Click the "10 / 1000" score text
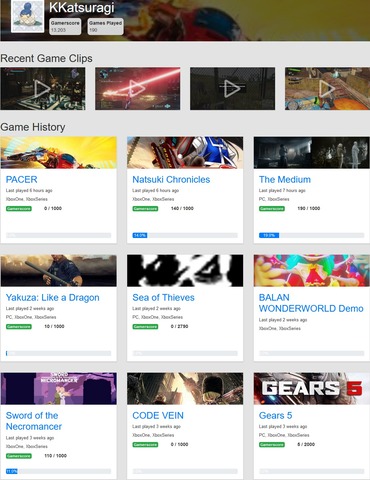This screenshot has height=480, width=370. pyautogui.click(x=54, y=327)
